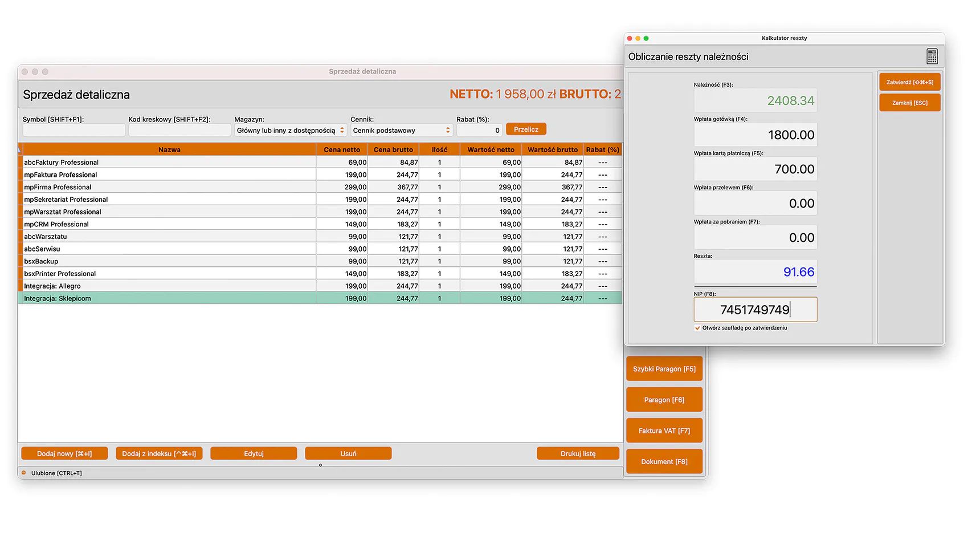Click the Rabat (%) input field
Viewport: 980px width, 552px height.
click(480, 131)
